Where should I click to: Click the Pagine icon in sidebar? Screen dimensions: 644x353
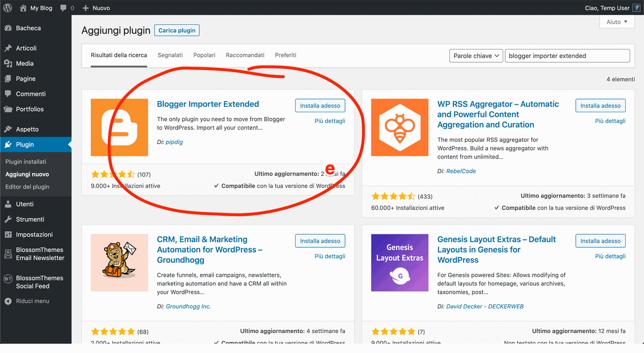8,78
